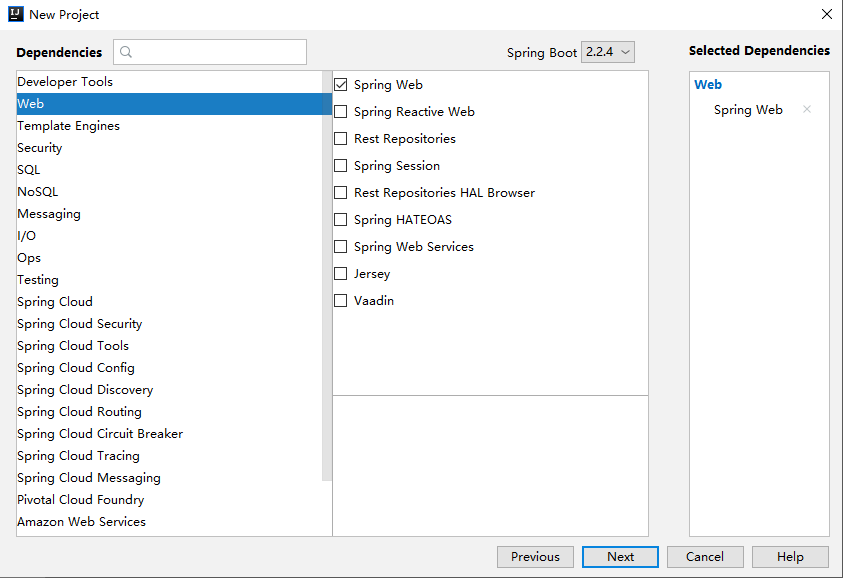This screenshot has height=578, width=843.
Task: Open the Spring Cloud category
Action: [169, 302]
